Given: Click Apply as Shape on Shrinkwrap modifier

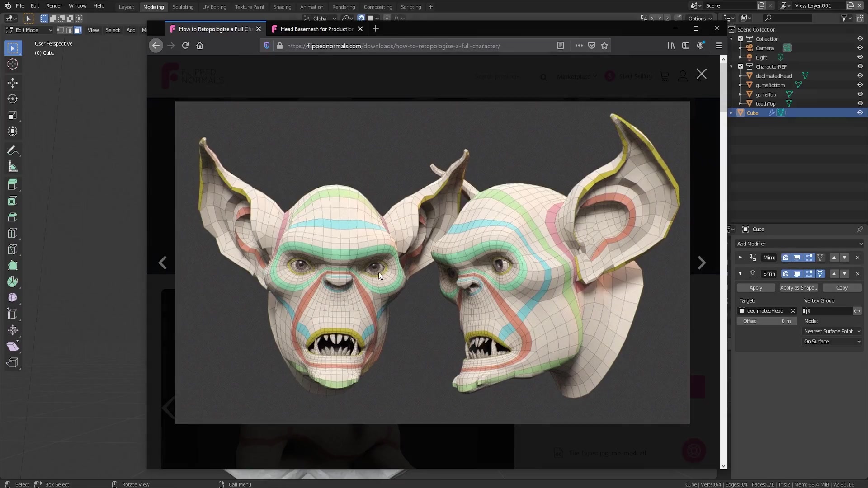Looking at the screenshot, I should coord(798,288).
